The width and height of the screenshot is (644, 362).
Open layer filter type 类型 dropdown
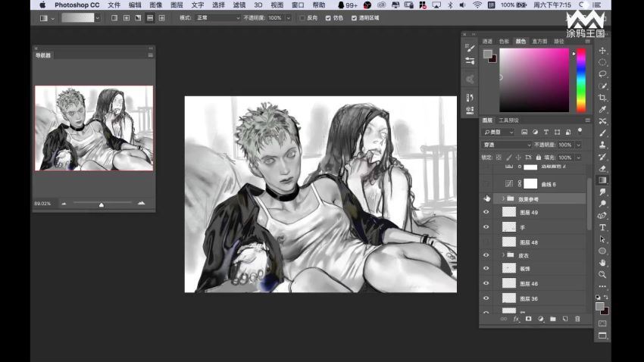(499, 133)
